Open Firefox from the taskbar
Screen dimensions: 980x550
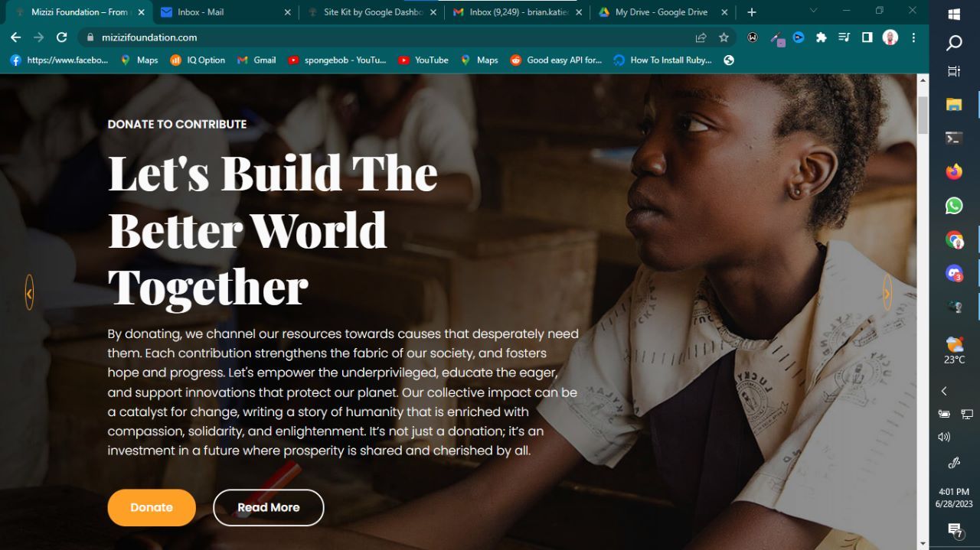(954, 172)
